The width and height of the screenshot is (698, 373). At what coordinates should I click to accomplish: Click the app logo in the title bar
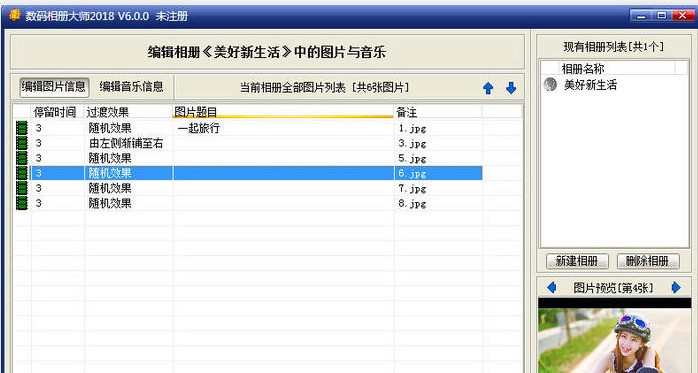tap(14, 15)
